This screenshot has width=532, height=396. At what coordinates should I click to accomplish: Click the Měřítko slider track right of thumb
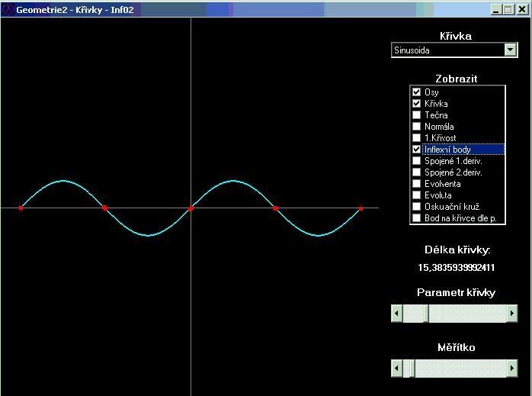[460, 369]
